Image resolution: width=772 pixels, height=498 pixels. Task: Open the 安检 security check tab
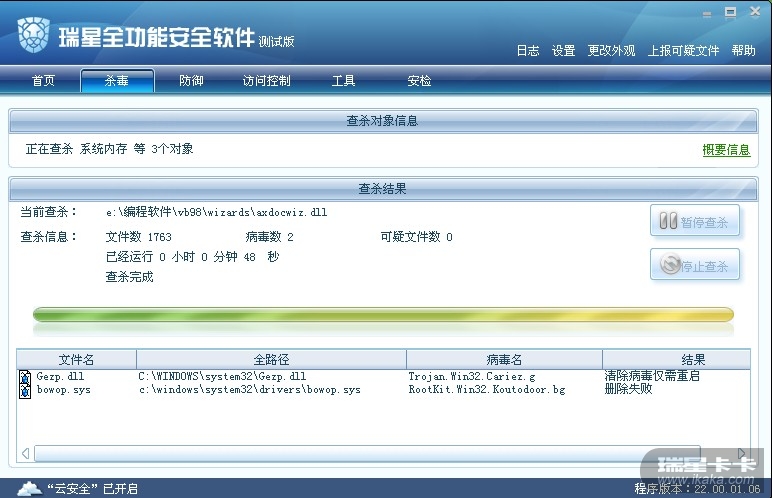419,81
